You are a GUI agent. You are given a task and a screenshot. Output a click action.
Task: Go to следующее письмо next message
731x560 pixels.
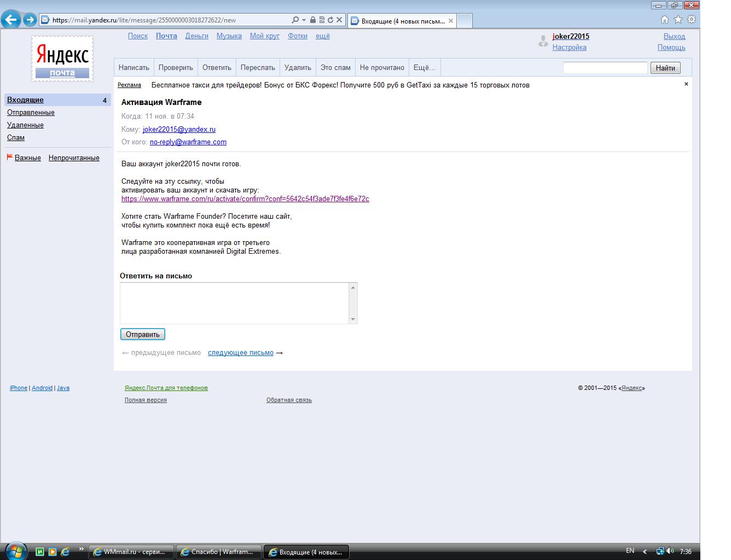pyautogui.click(x=241, y=353)
